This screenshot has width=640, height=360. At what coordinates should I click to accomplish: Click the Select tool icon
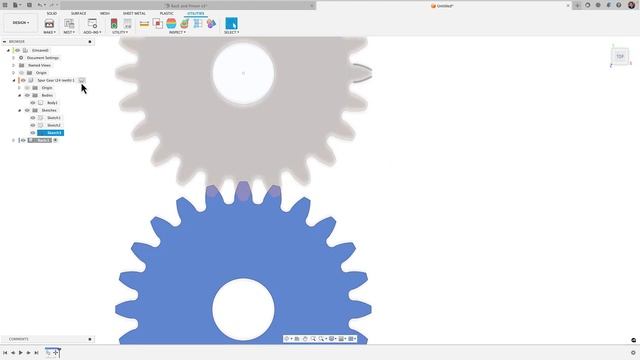pyautogui.click(x=231, y=23)
